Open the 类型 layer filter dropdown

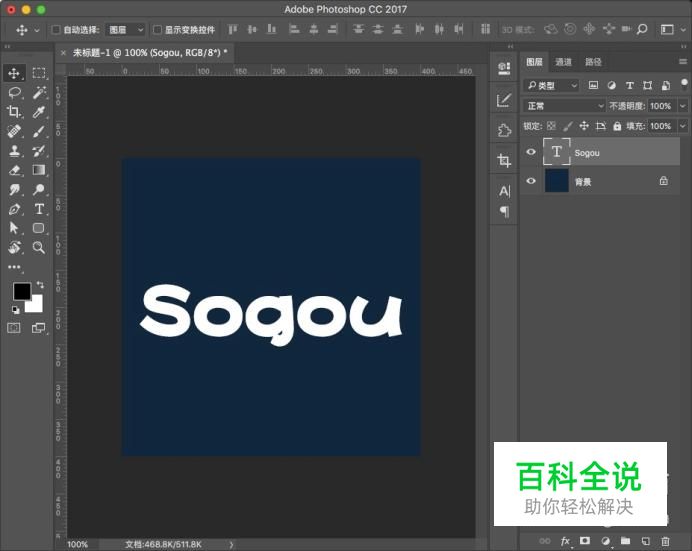(553, 86)
